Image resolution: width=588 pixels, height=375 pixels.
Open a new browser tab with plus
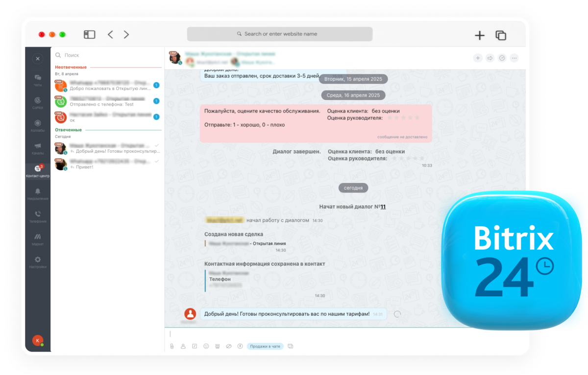[480, 35]
